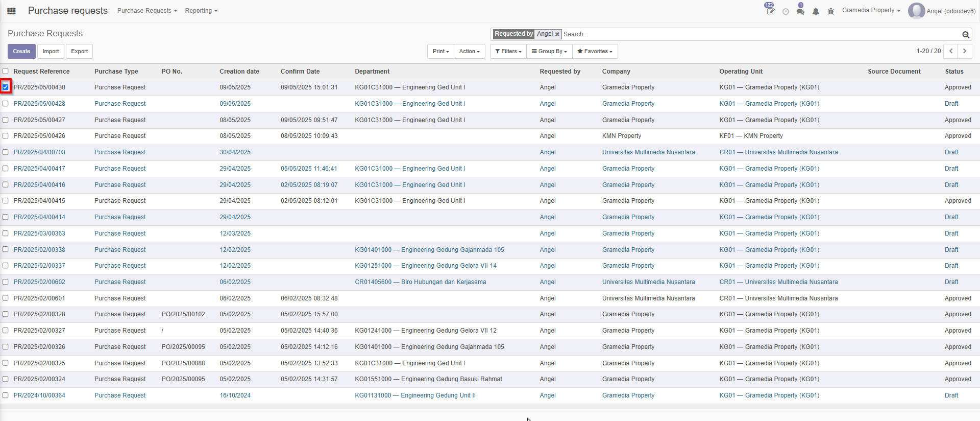980x421 pixels.
Task: Open the activities clock icon
Action: [786, 11]
